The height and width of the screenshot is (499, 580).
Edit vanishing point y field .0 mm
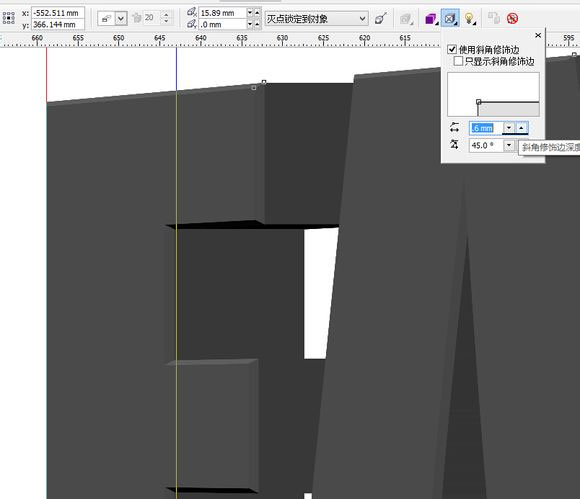[x=222, y=24]
